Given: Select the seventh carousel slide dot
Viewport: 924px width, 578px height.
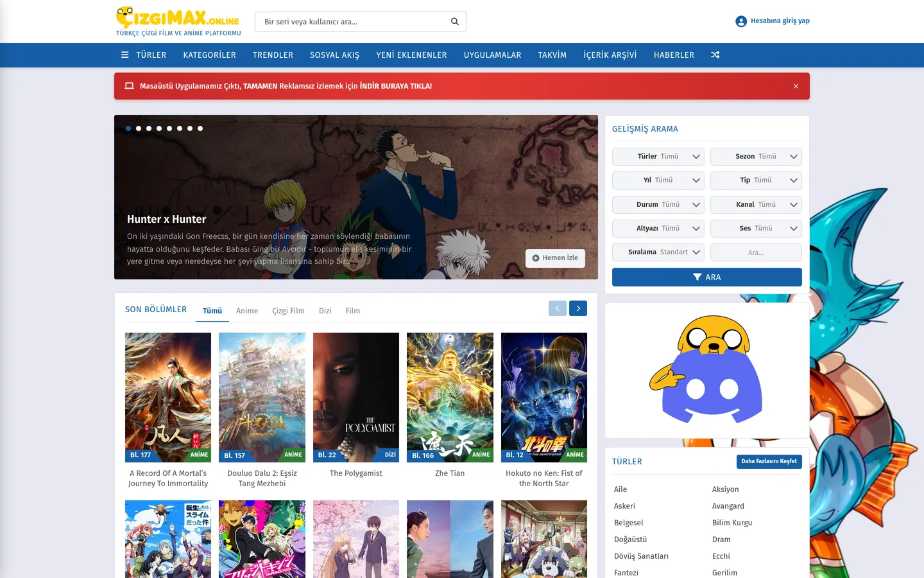Looking at the screenshot, I should point(190,128).
